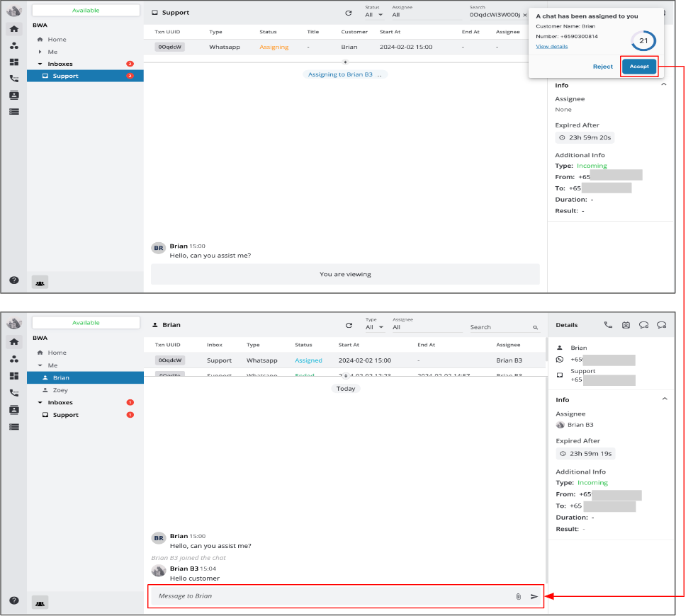
Task: Select Home in the bottom screenshot's navigation tree
Action: point(57,353)
